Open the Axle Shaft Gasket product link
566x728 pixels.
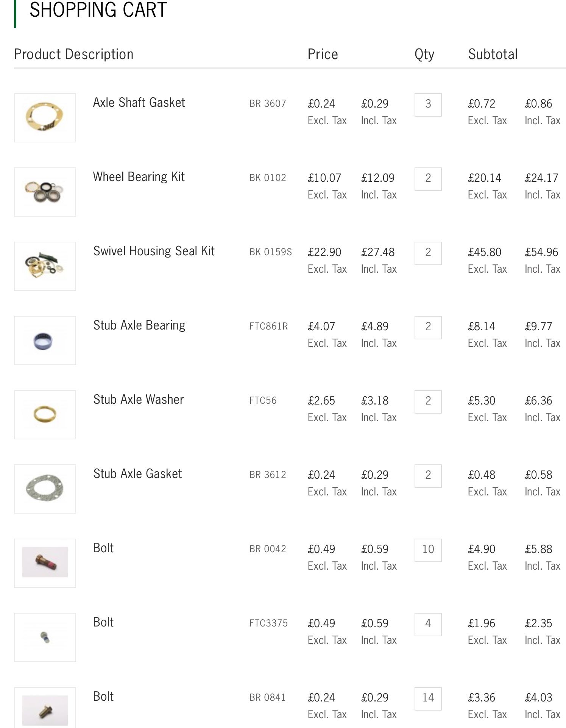pyautogui.click(x=139, y=103)
